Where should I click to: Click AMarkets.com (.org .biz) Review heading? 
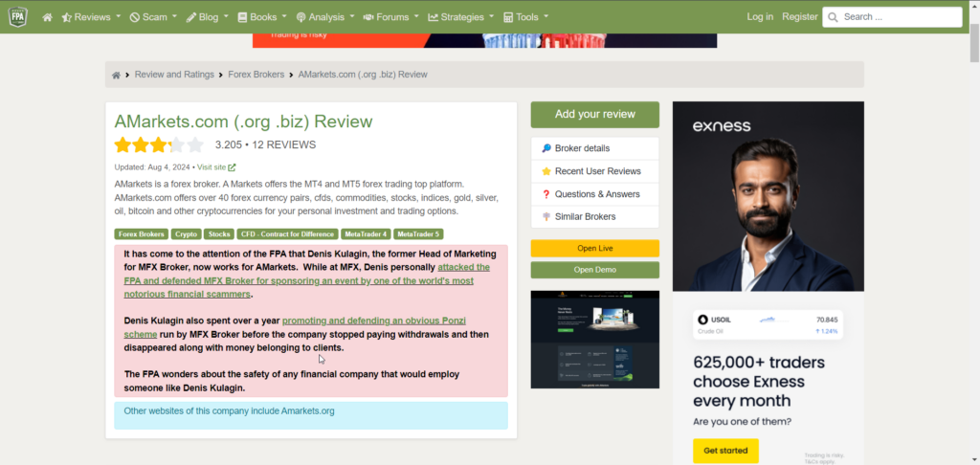point(243,122)
